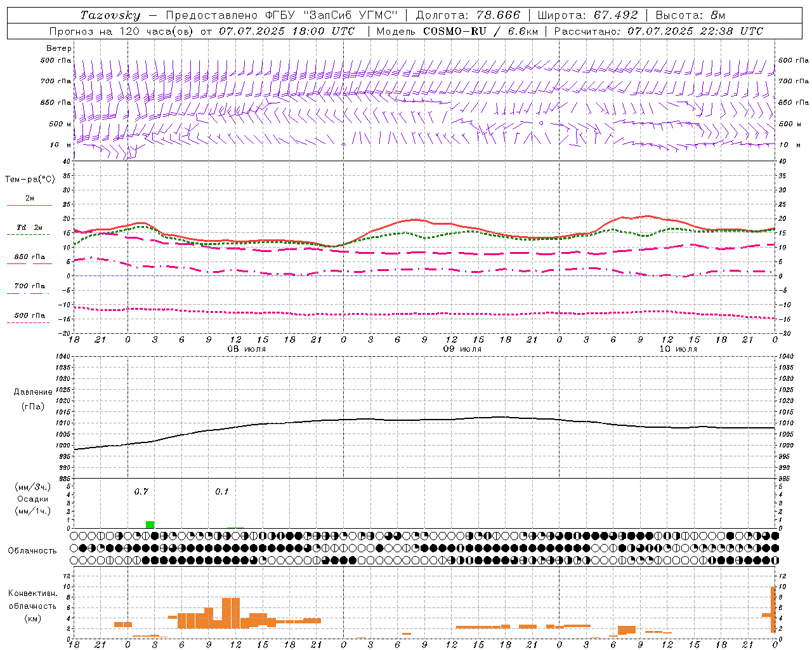Screen dimensions: 812x650
Task: Click the Осадки precipitation label
Action: (33, 499)
